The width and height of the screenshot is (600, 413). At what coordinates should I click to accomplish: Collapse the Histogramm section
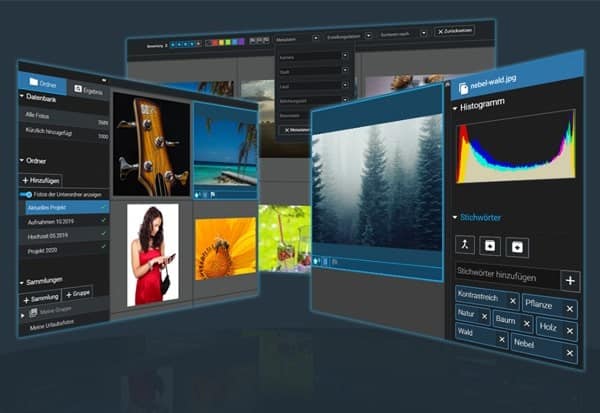pos(455,109)
